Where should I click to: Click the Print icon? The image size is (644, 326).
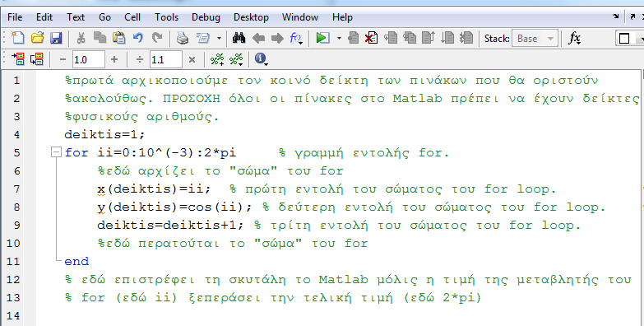(183, 38)
